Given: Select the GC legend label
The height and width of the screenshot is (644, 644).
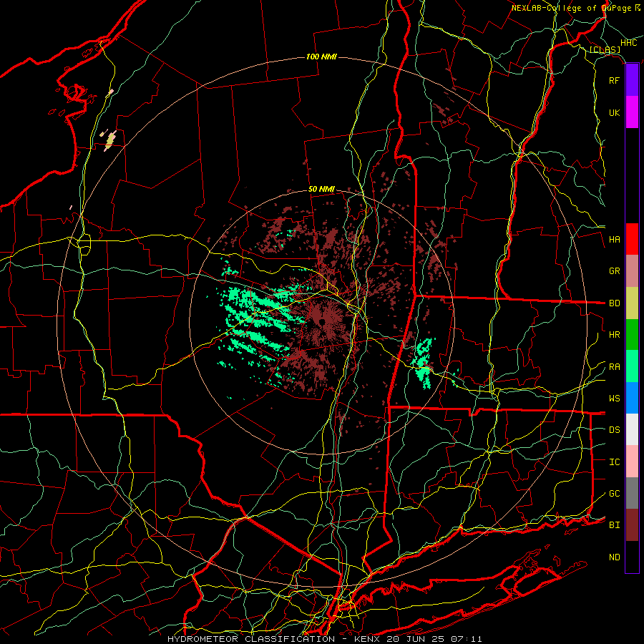Looking at the screenshot, I should tap(614, 494).
